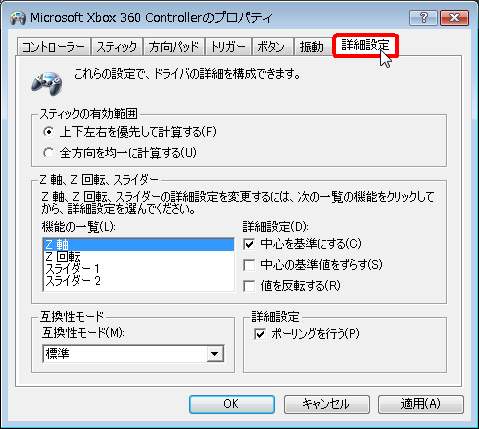This screenshot has height=429, width=479.
Task: Toggle ポーリングを行う checkbox
Action: coord(260,334)
